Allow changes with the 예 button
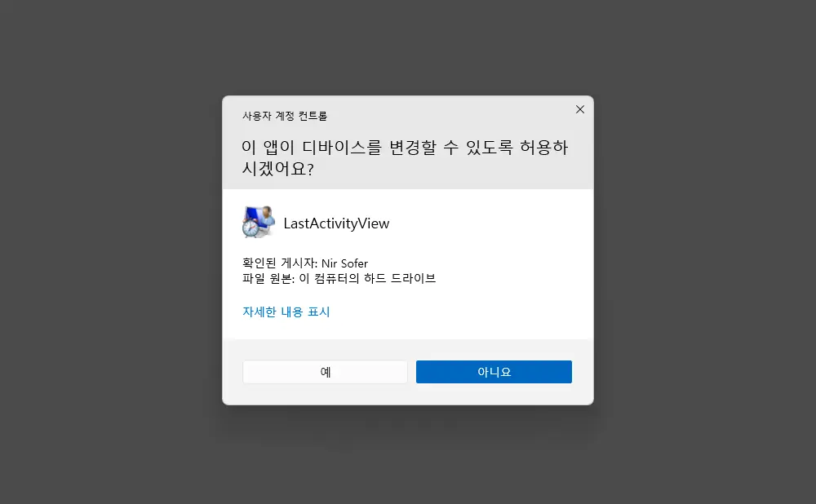The image size is (816, 504). (325, 372)
